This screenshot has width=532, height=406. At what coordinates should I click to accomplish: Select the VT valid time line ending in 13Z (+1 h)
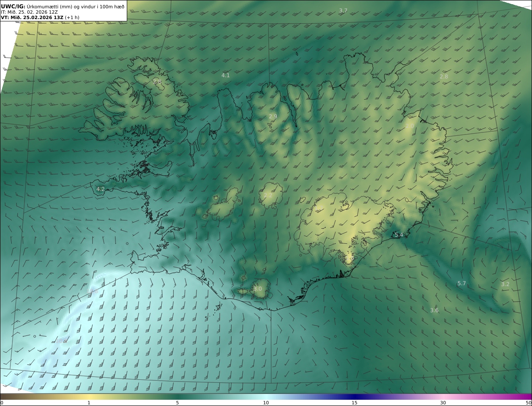tap(40, 17)
